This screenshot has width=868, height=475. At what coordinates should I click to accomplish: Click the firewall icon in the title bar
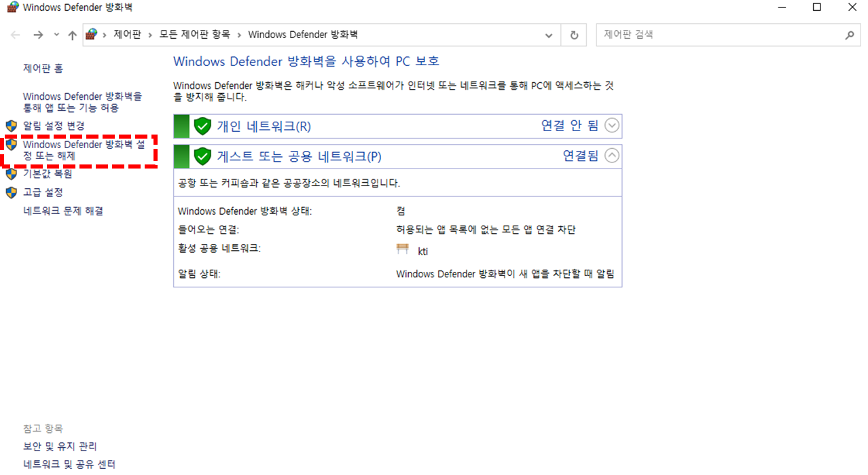tap(12, 7)
